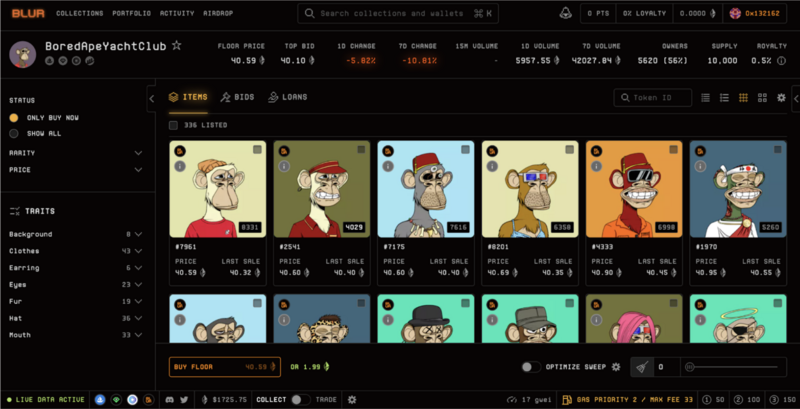Switch to the small grid view icon
The width and height of the screenshot is (800, 409).
point(743,98)
